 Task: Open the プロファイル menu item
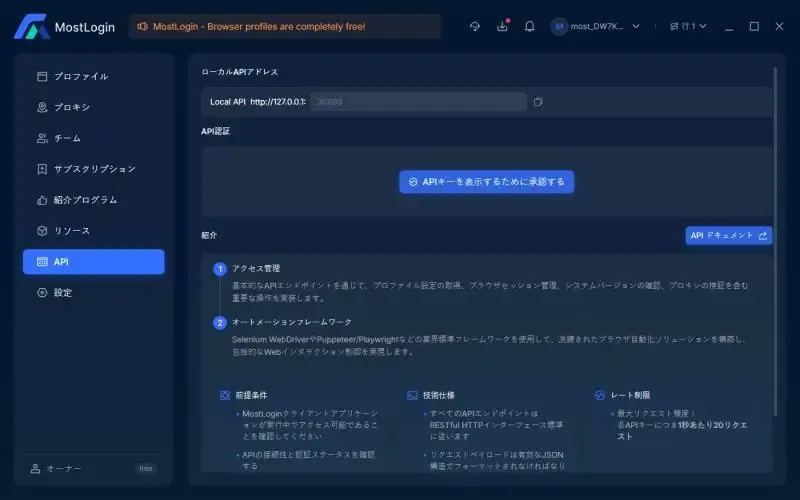tap(94, 77)
